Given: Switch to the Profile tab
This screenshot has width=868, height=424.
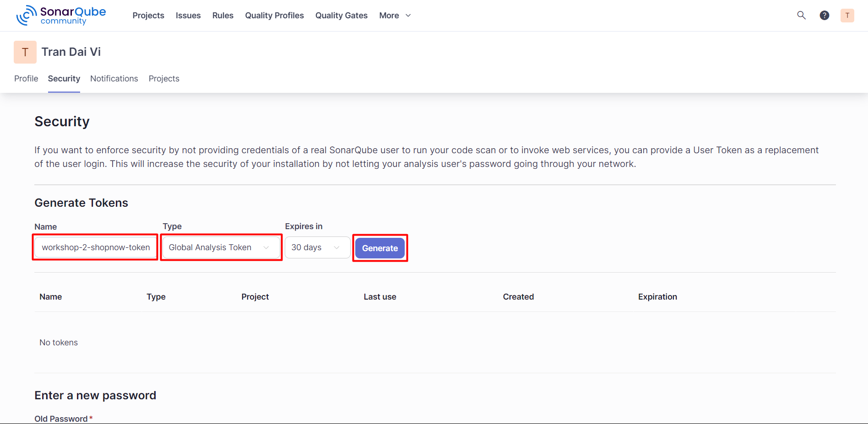Looking at the screenshot, I should tap(26, 78).
